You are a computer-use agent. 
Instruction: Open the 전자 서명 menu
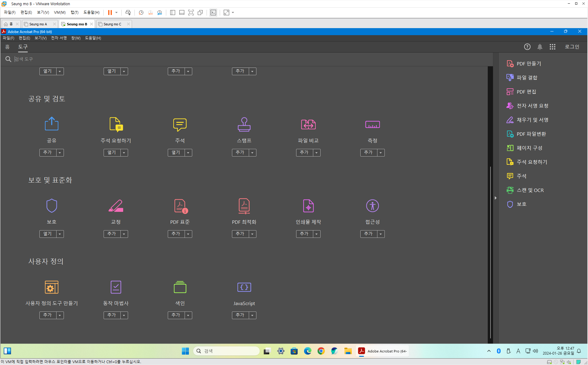click(59, 38)
